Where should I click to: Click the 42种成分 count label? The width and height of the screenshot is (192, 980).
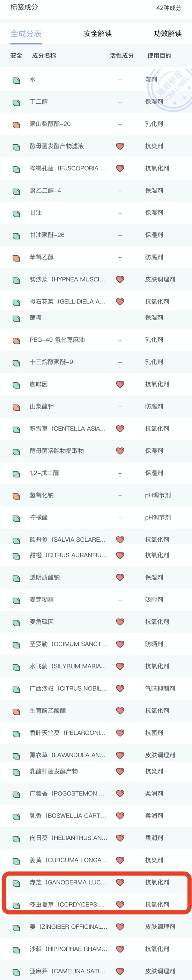pos(169,8)
